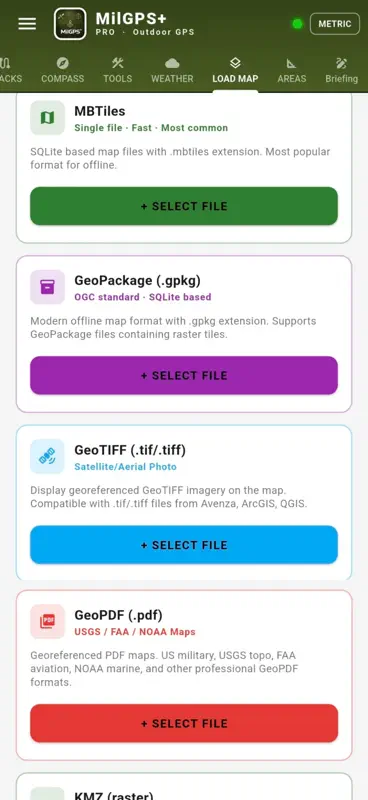Open the TOOLS tab
Screen dimensions: 368x800
118,70
